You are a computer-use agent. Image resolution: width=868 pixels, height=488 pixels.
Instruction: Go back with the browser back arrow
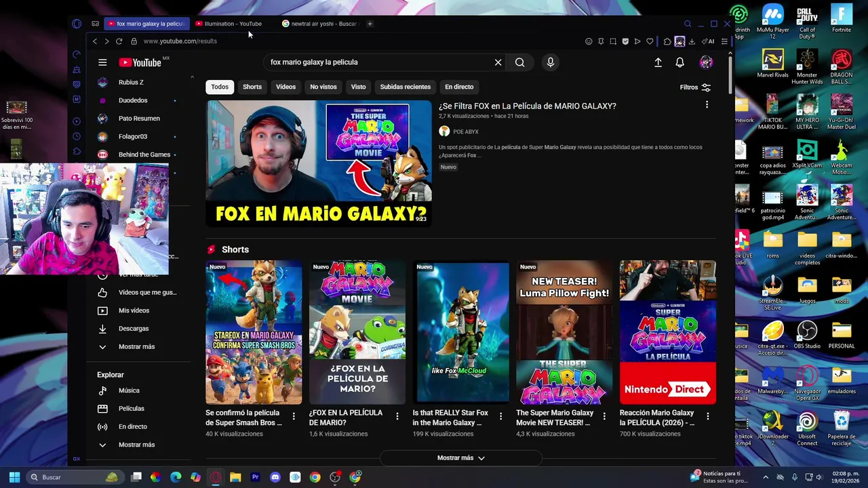95,41
